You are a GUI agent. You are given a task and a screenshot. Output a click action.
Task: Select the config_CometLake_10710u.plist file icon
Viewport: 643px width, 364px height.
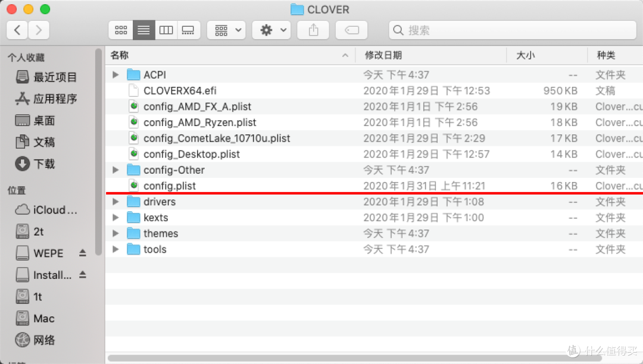[x=133, y=138]
